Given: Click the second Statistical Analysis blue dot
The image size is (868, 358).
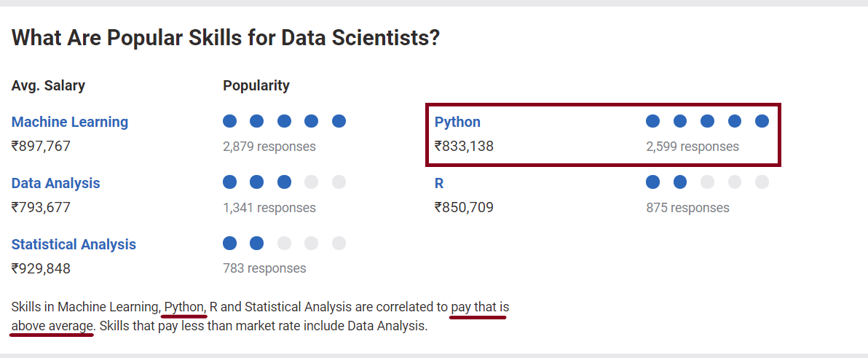Looking at the screenshot, I should tap(257, 243).
